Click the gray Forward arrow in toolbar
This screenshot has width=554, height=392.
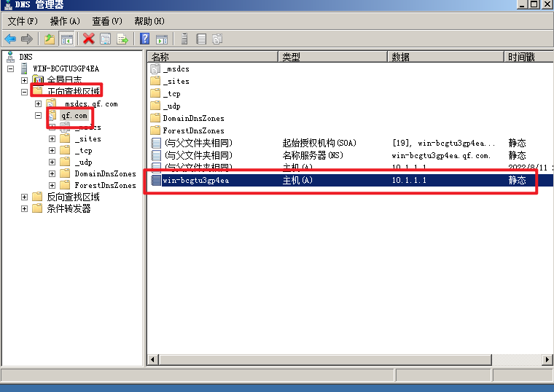(x=27, y=39)
